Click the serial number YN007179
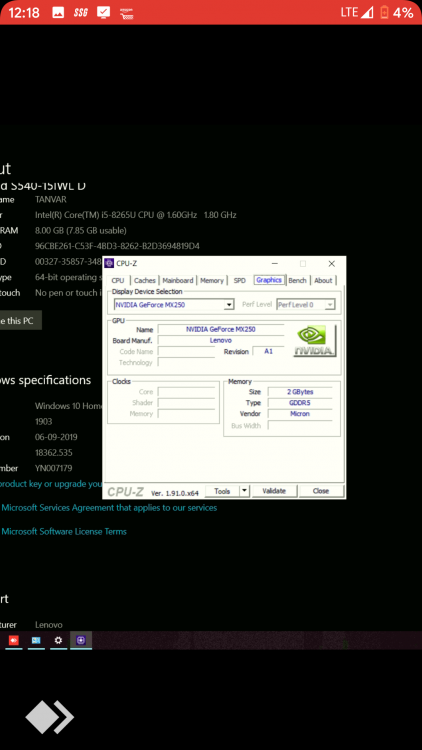This screenshot has width=422, height=750. (x=54, y=468)
